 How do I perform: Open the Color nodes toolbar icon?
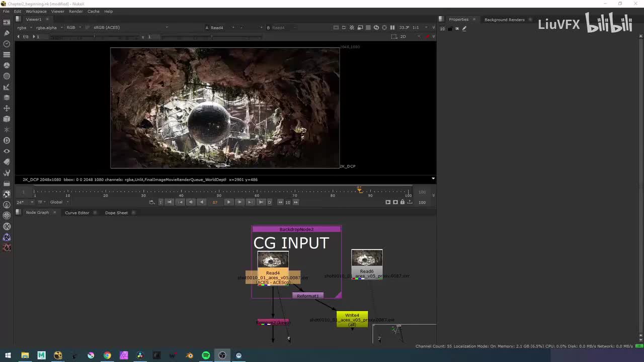[x=7, y=65]
